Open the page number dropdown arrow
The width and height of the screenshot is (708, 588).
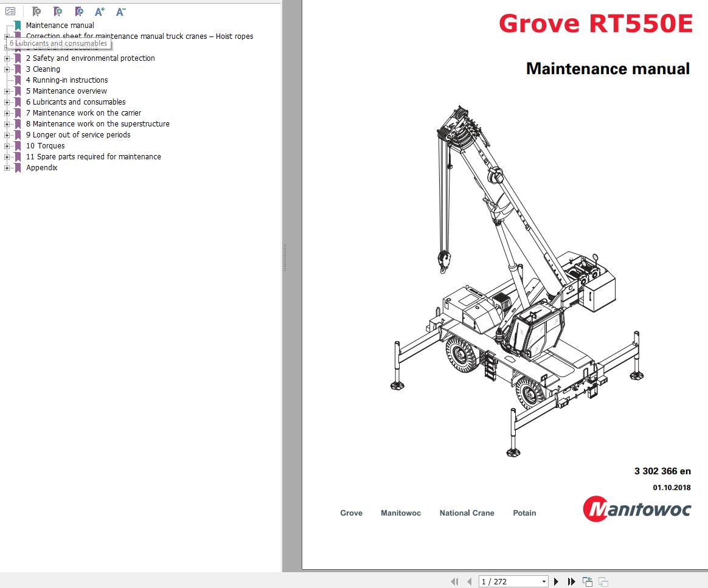tap(544, 581)
